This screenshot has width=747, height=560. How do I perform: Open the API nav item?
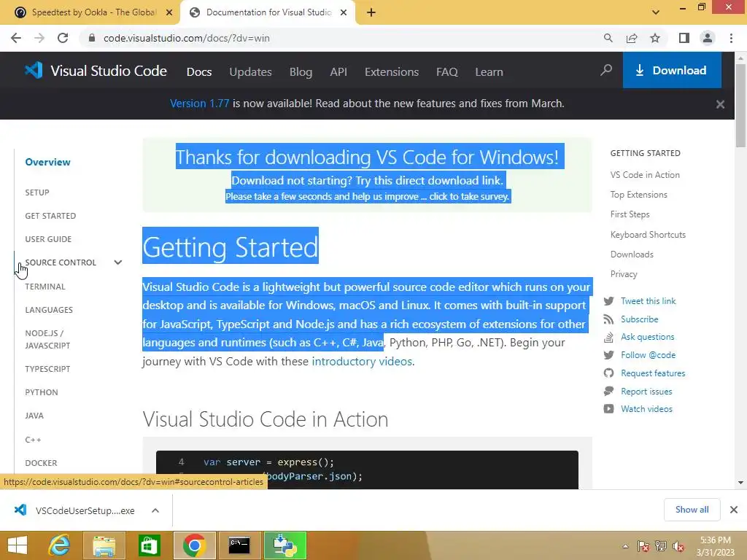tap(338, 72)
